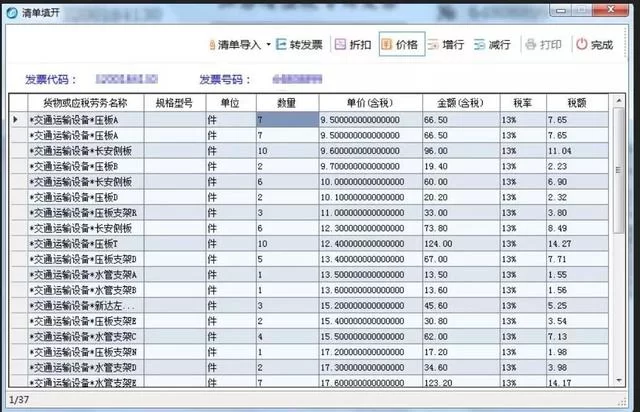Click 完成 to finish the list
This screenshot has width=640, height=412.
point(593,45)
